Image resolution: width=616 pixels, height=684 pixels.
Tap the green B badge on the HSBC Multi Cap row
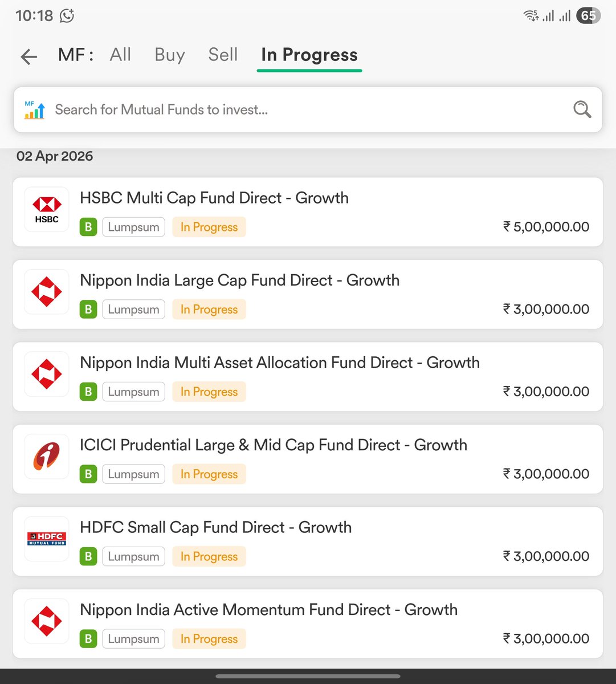click(88, 227)
